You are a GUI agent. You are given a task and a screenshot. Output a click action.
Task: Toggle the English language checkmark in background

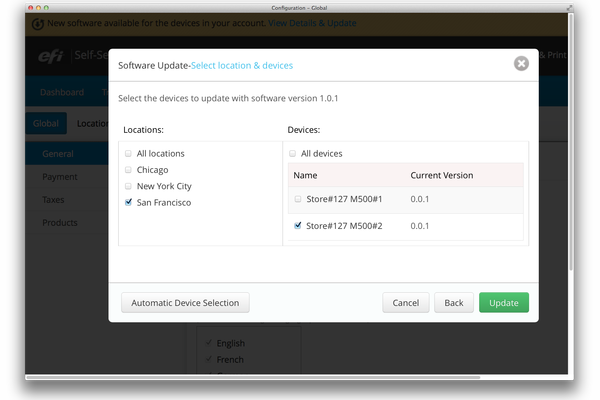pyautogui.click(x=209, y=343)
